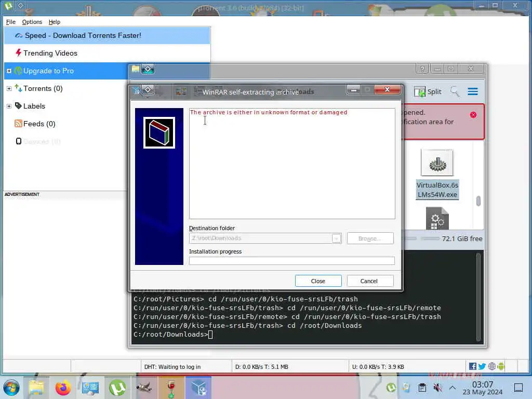Click the Speed gauge icon
Viewport: 532px width, 399px height.
click(x=19, y=35)
